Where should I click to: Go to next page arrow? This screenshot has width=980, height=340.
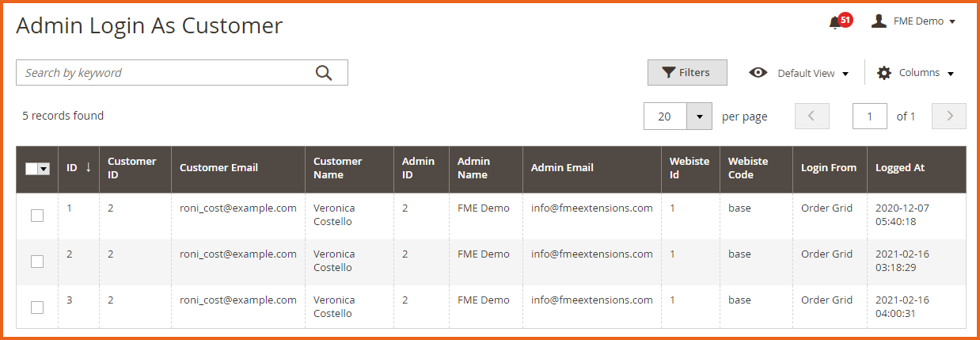tap(949, 117)
